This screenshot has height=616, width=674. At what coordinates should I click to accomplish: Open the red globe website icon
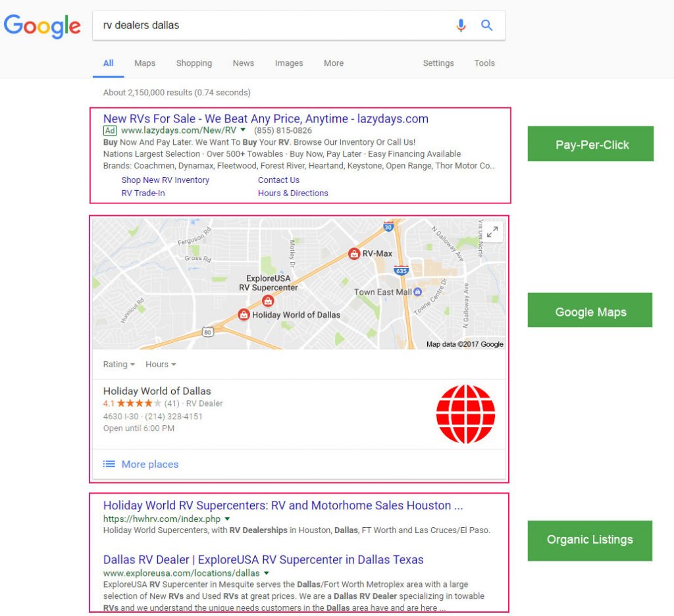click(x=465, y=414)
